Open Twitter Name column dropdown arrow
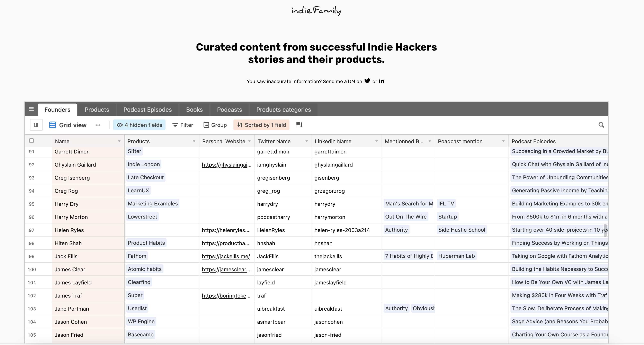The image size is (644, 345). coord(306,141)
